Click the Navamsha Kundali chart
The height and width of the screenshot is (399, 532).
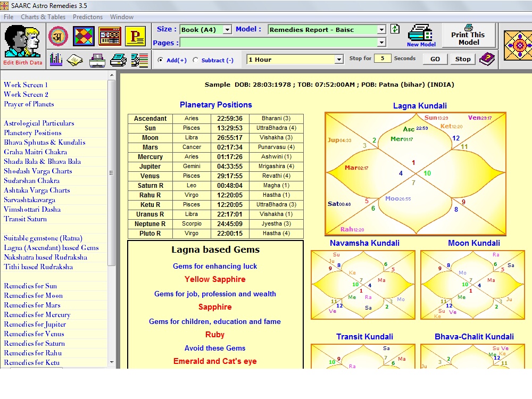[363, 285]
